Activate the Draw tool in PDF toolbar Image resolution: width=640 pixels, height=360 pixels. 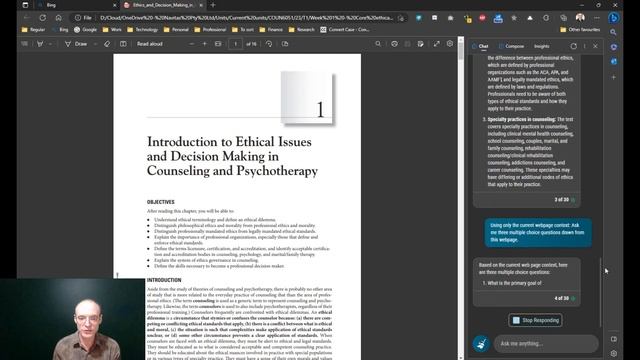pos(76,44)
